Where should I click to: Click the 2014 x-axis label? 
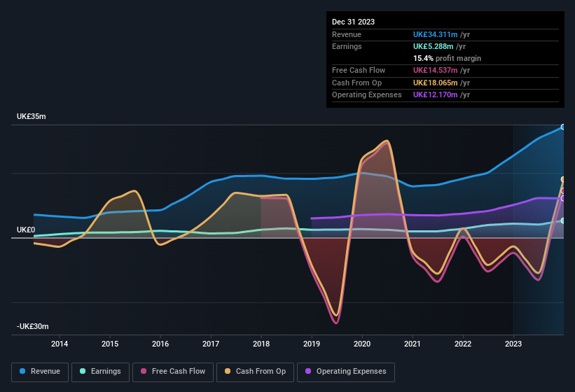pyautogui.click(x=60, y=344)
